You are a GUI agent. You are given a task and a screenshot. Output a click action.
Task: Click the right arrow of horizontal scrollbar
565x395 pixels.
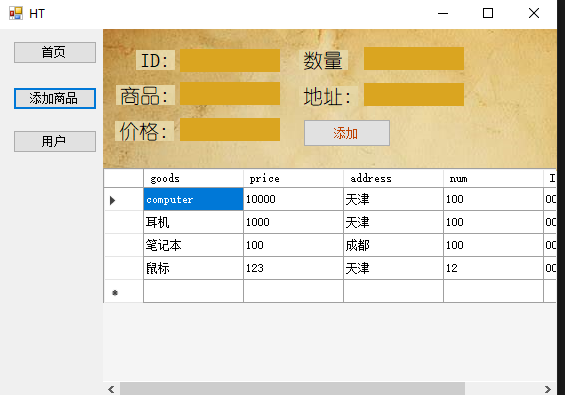pyautogui.click(x=548, y=389)
